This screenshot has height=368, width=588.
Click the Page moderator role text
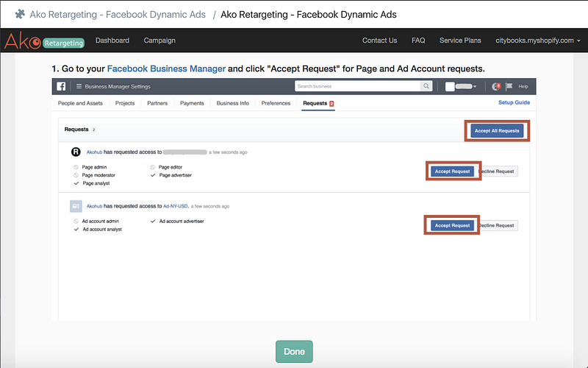(98, 175)
